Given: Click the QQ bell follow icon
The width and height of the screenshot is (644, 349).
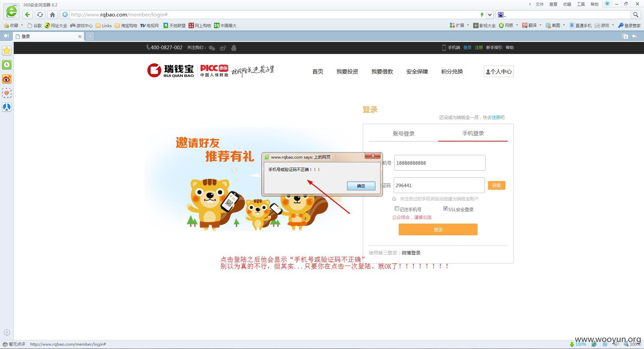Looking at the screenshot, I should (x=234, y=48).
